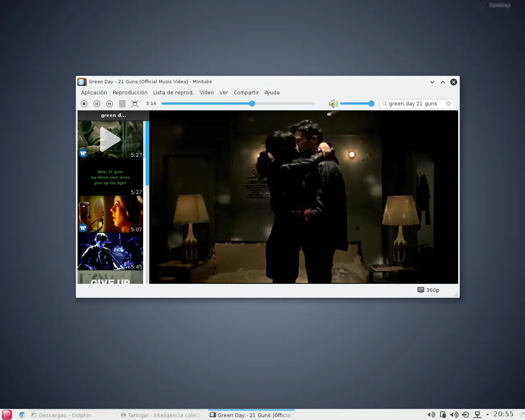The height and width of the screenshot is (420, 525).
Task: Enter fullscreen mode via toolbar icon
Action: tap(135, 104)
